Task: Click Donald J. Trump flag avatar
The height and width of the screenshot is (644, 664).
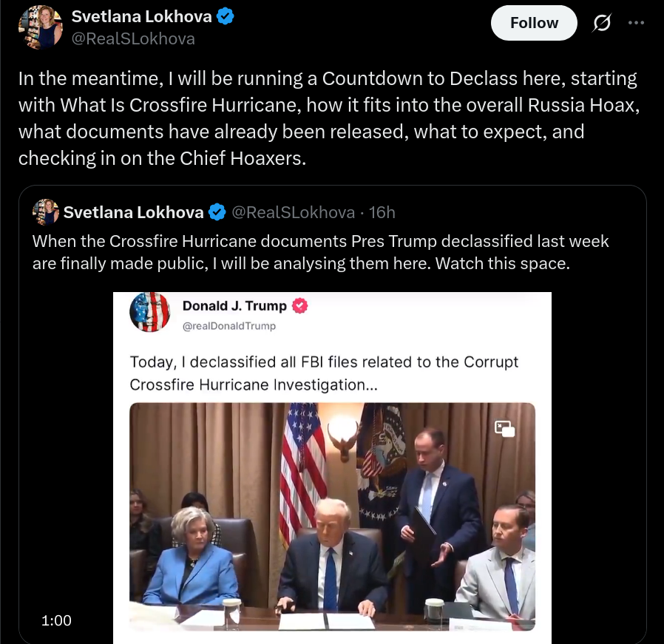Action: coord(149,312)
